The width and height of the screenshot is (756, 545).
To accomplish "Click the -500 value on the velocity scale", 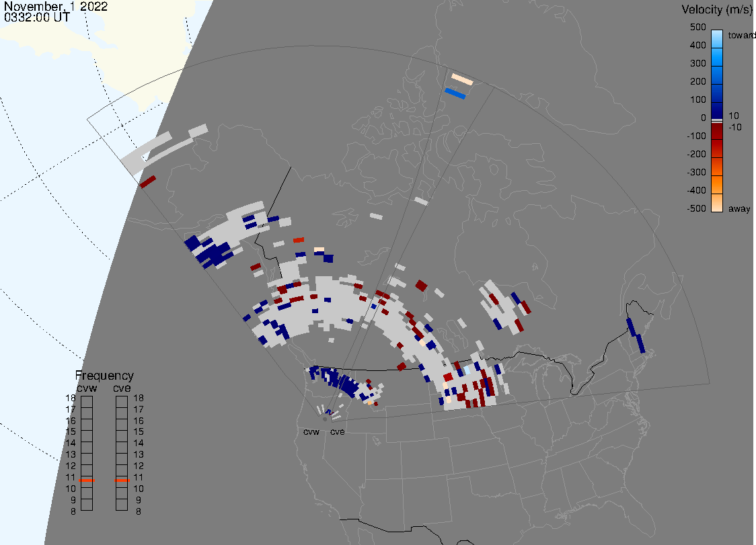I will pyautogui.click(x=696, y=208).
